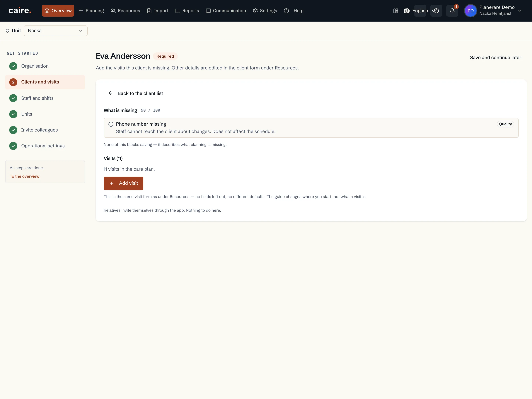
Task: Open the Units step
Action: (x=45, y=114)
